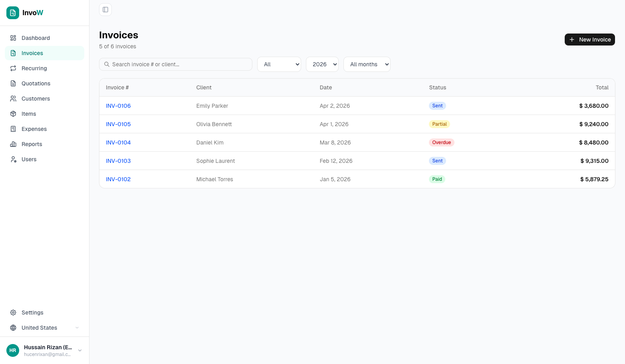625x364 pixels.
Task: Click the Partial status badge
Action: pos(439,124)
